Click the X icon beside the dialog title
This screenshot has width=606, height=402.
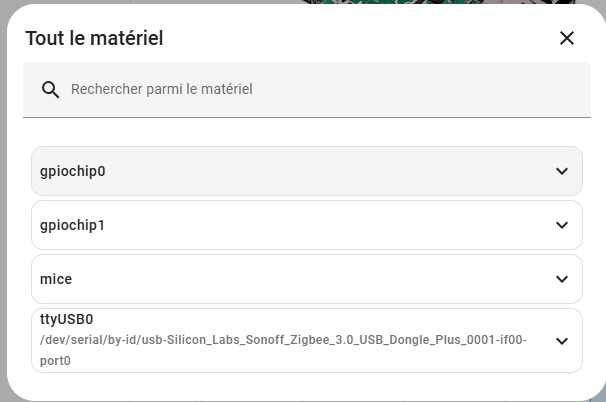566,38
